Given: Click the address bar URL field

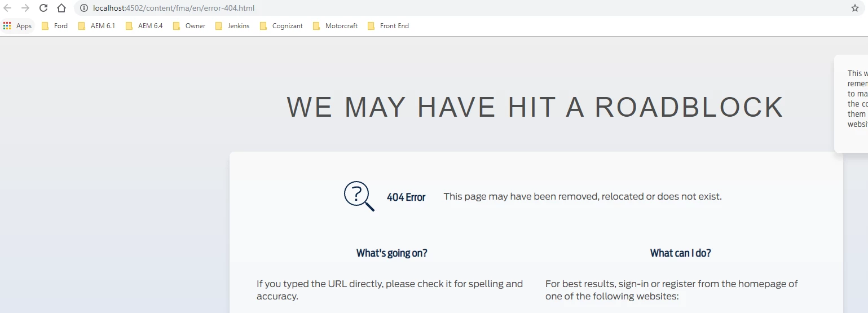Looking at the screenshot, I should 468,8.
